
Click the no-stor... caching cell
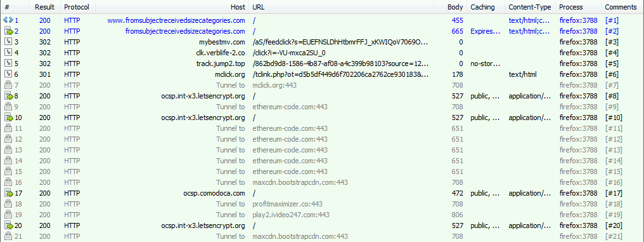[x=486, y=64]
